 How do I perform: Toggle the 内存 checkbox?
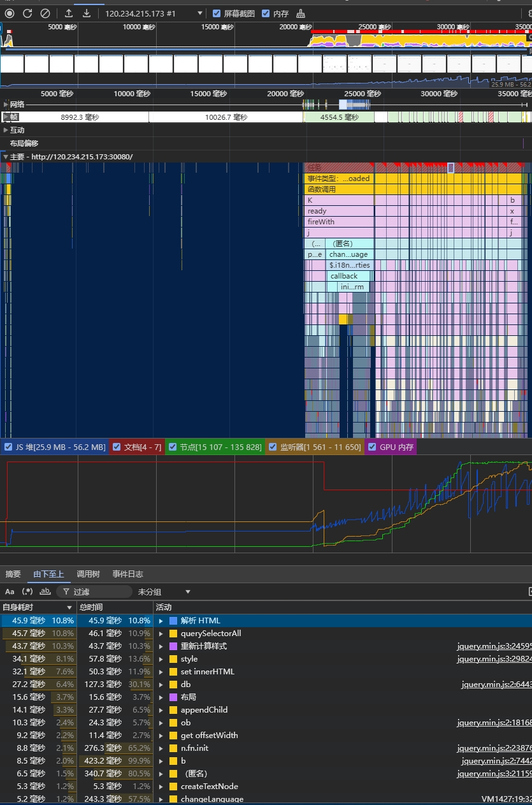pos(266,13)
